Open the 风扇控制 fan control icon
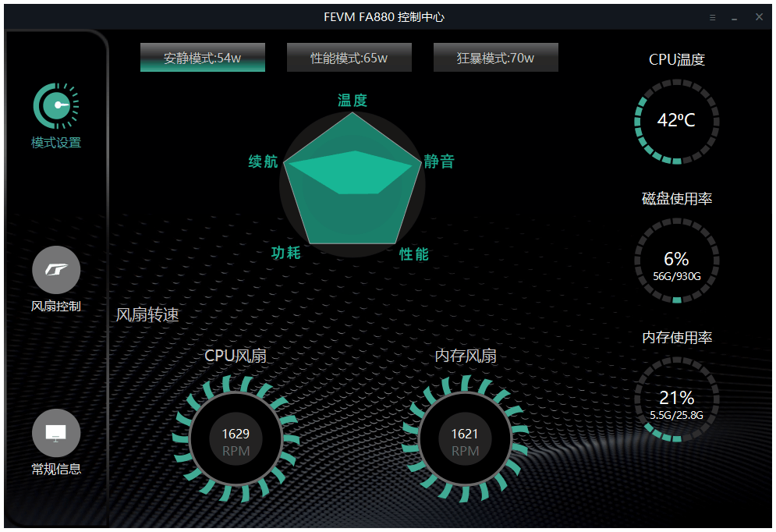The height and width of the screenshot is (532, 776). pos(55,270)
